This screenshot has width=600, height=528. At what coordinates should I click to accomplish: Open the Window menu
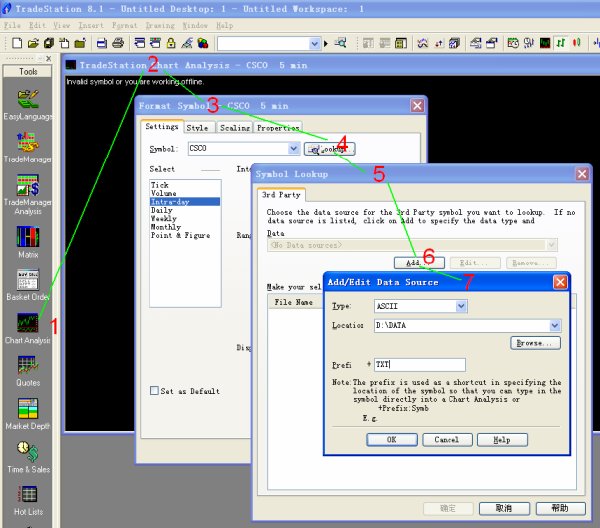(195, 26)
